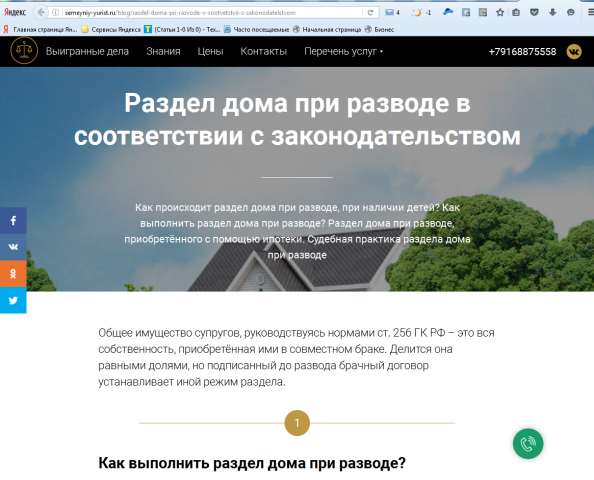Click the Yandex logo button in browser toolbar
This screenshot has height=480, width=594.
[x=15, y=13]
